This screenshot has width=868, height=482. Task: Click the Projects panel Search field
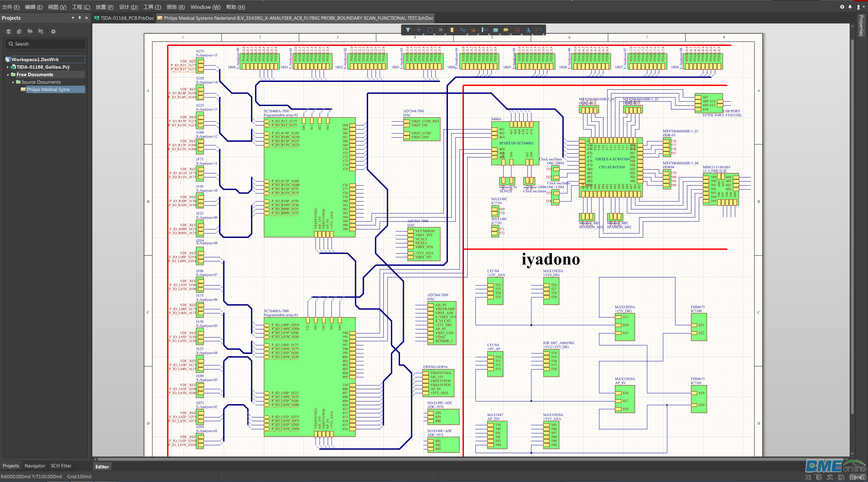coord(46,44)
